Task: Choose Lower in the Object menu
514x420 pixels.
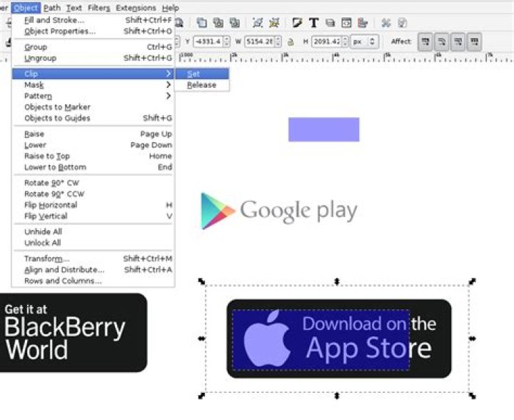Action: coord(92,145)
